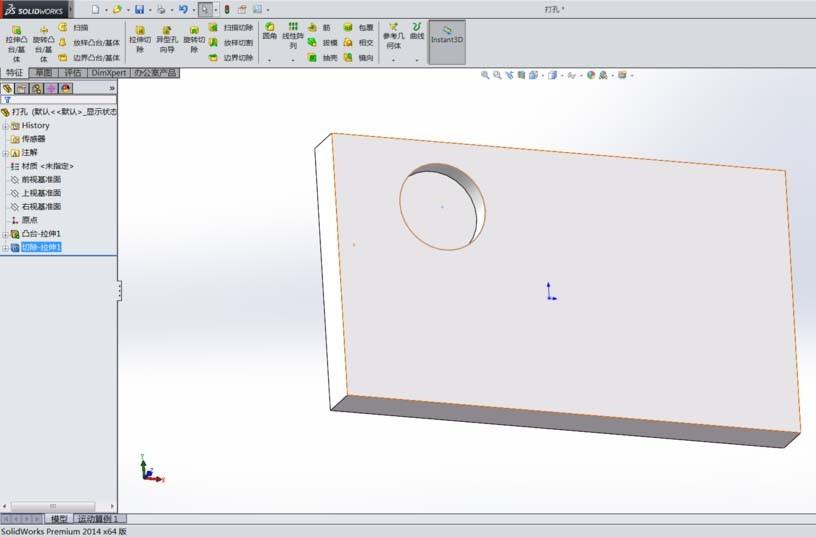Viewport: 816px width, 537px height.
Task: Click the 参考几何体 reference geometry tool
Action: tap(393, 36)
